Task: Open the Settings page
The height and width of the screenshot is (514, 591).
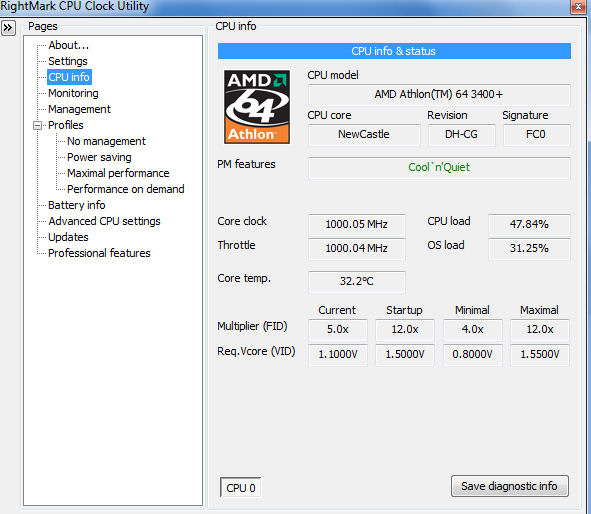Action: pyautogui.click(x=68, y=61)
